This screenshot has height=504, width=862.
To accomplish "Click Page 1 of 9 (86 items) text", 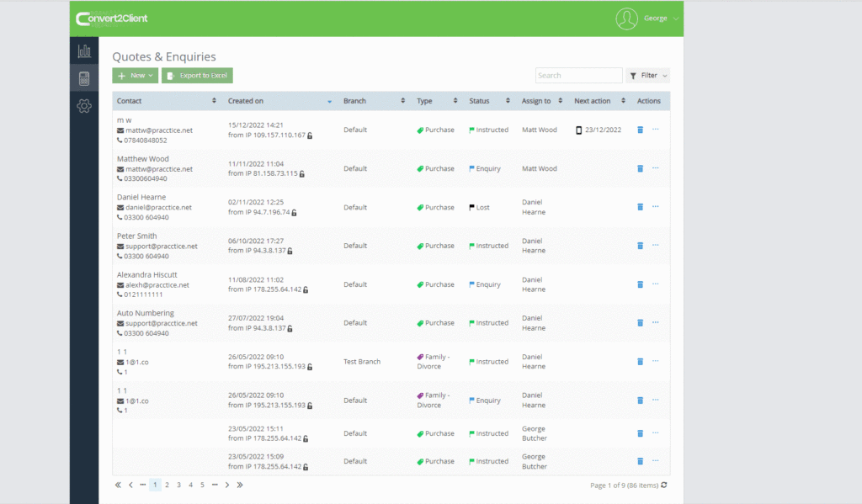I will [x=624, y=485].
